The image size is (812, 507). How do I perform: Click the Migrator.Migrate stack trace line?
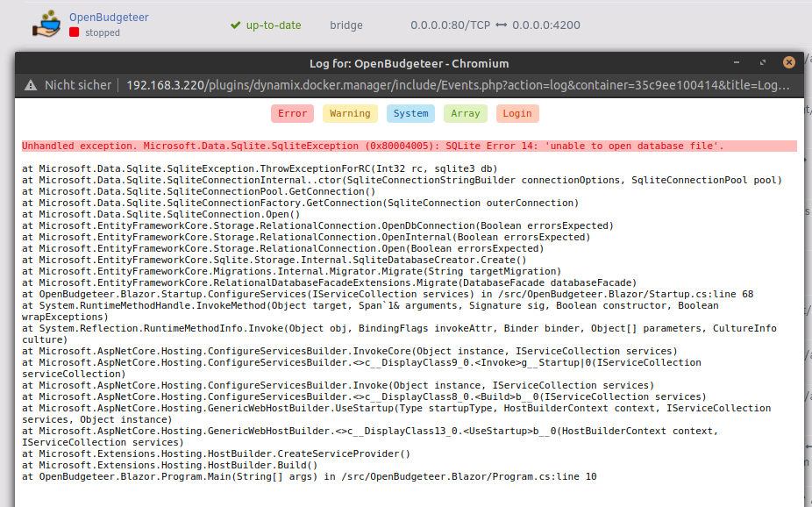click(x=291, y=271)
